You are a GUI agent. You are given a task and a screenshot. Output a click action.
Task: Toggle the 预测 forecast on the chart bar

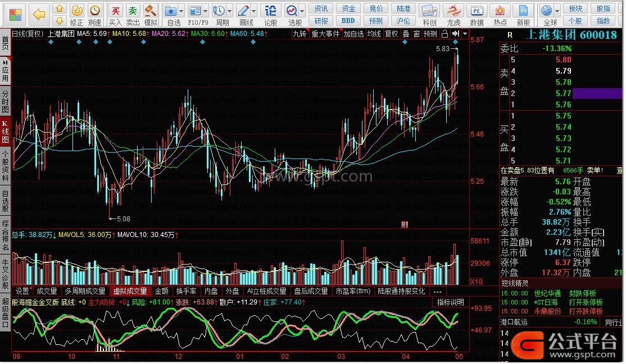430,34
